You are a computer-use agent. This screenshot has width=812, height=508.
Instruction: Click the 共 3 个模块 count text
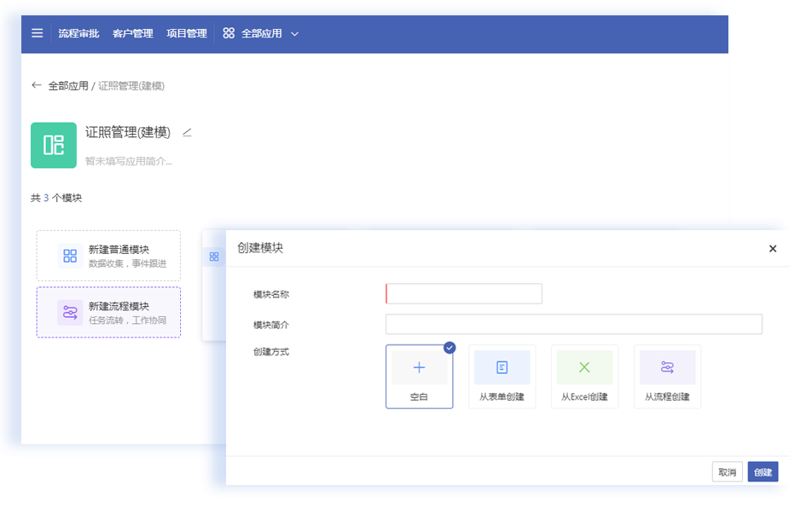pyautogui.click(x=56, y=198)
